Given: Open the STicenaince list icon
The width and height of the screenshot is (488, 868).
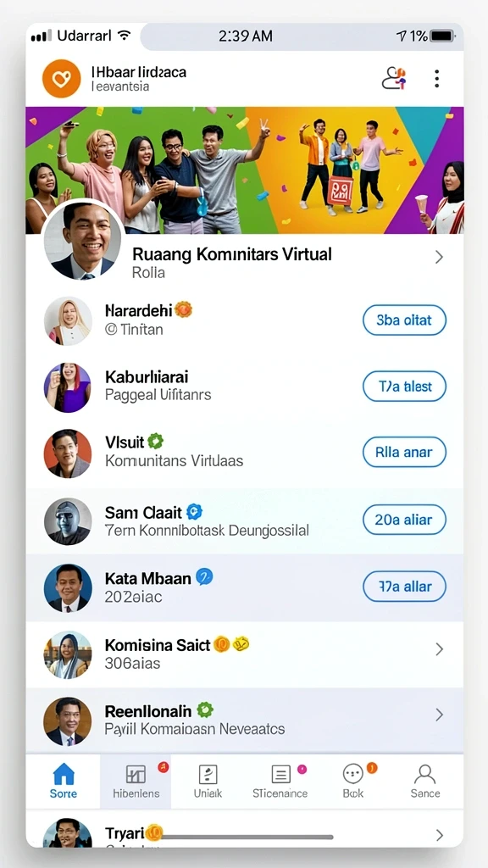Looking at the screenshot, I should [x=280, y=774].
